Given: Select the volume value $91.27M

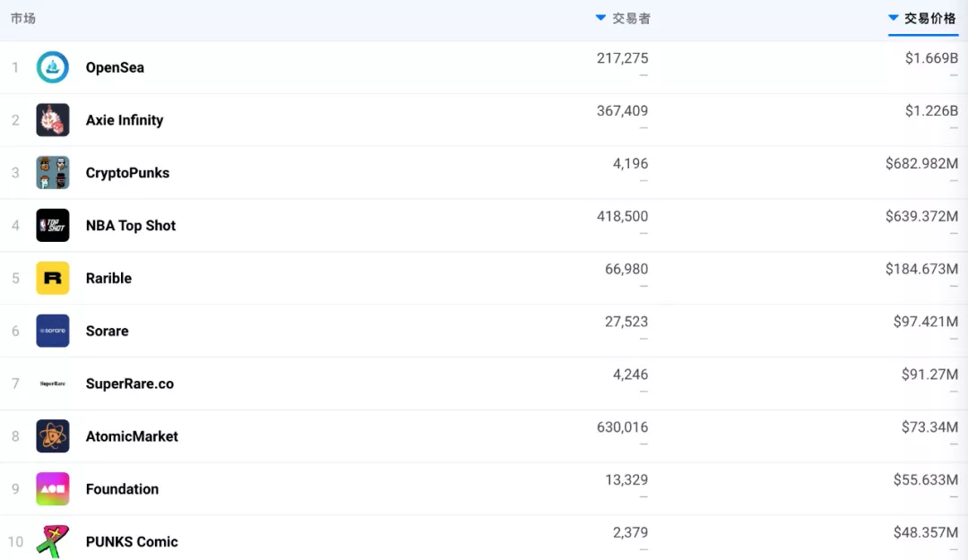Looking at the screenshot, I should click(929, 375).
